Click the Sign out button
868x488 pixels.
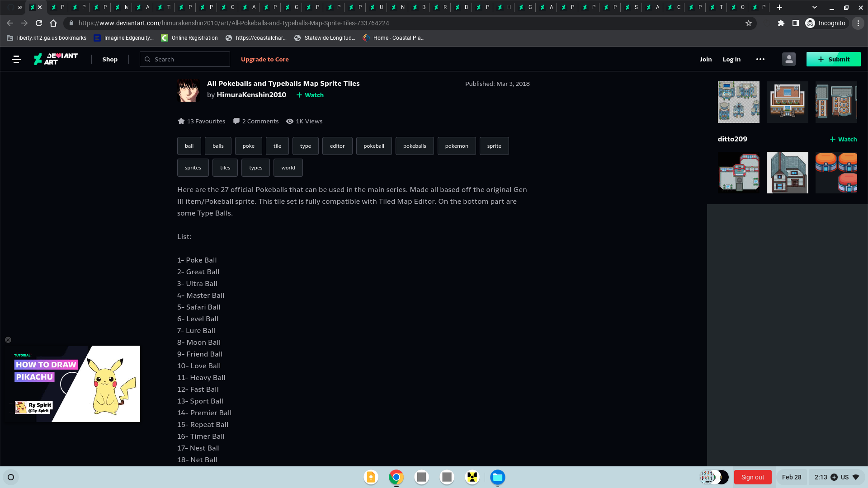(x=753, y=477)
